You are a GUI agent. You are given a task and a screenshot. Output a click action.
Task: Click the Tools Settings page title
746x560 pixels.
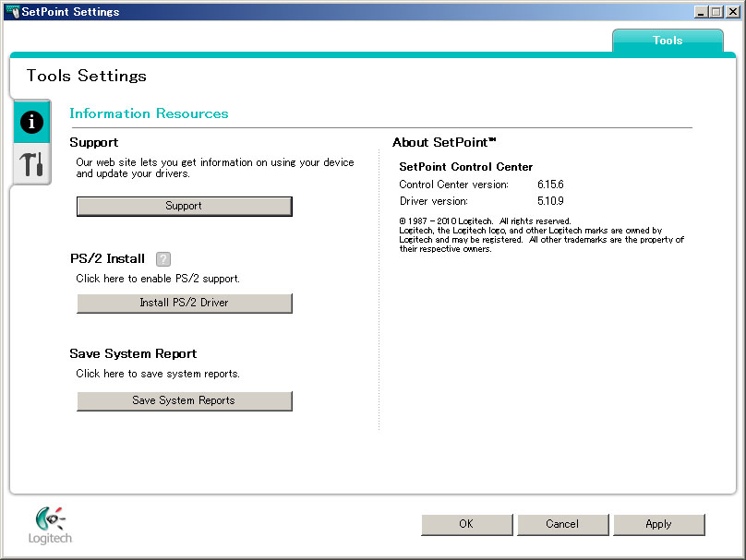[x=87, y=76]
